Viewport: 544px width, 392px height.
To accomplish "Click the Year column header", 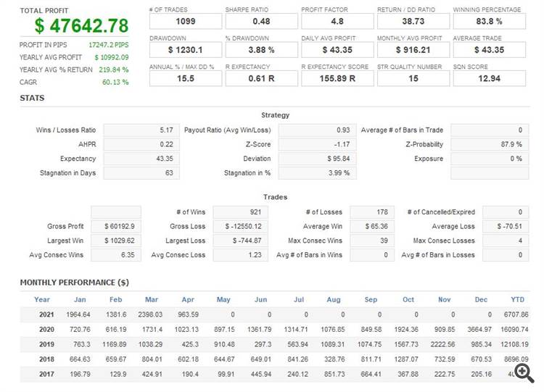I will (x=42, y=299).
